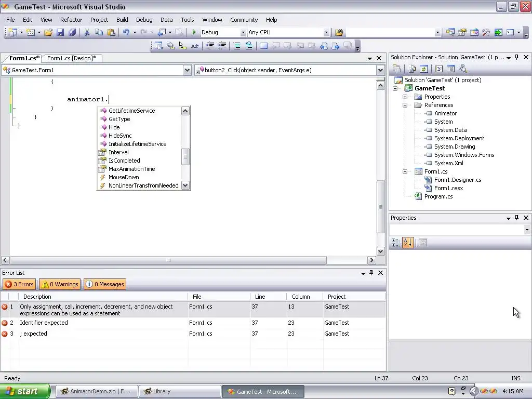Click the Decrease Line Indent icon
Image resolution: width=532 pixels, height=399 pixels.
tap(210, 46)
